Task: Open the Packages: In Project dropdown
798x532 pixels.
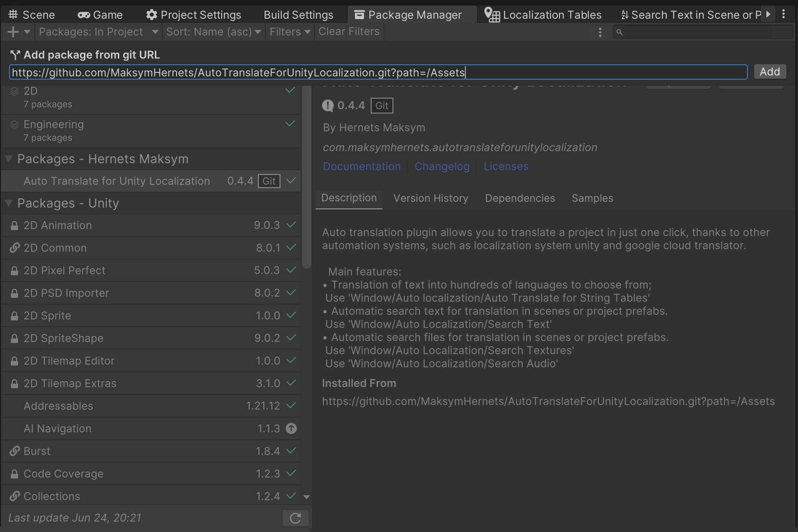Action: click(98, 32)
